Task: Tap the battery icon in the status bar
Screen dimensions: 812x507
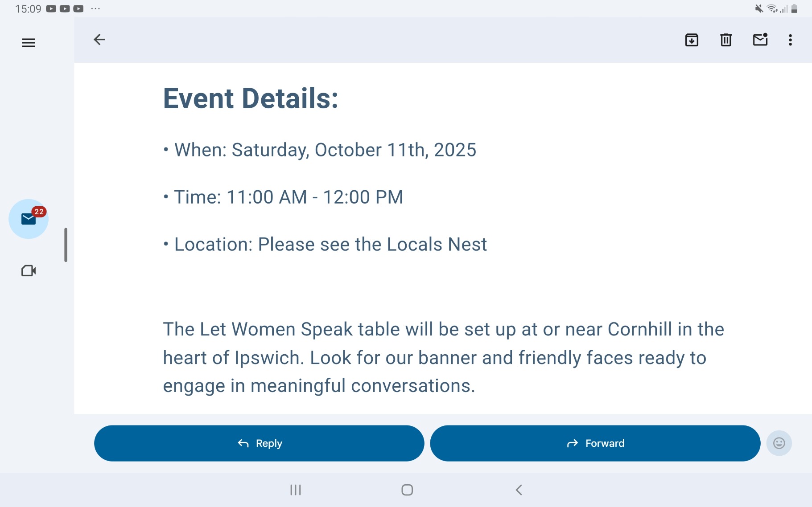Action: point(794,9)
